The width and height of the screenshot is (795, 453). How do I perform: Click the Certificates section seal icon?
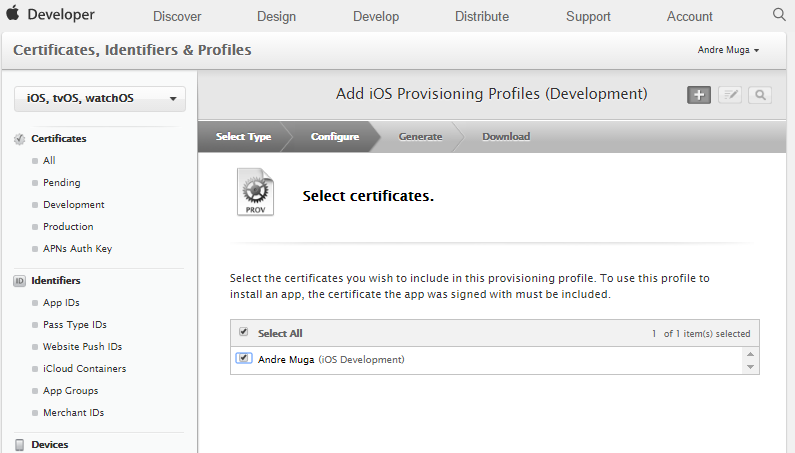pos(19,139)
